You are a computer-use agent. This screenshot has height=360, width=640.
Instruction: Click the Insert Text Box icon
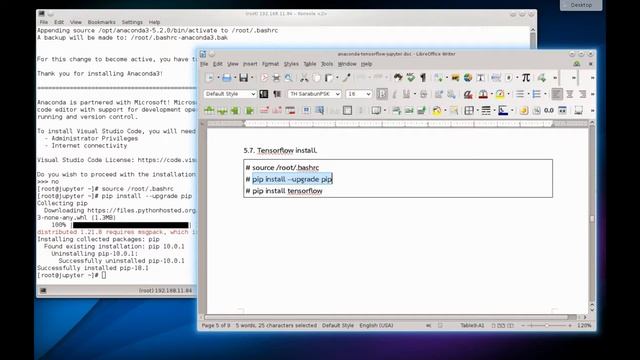[x=480, y=78]
